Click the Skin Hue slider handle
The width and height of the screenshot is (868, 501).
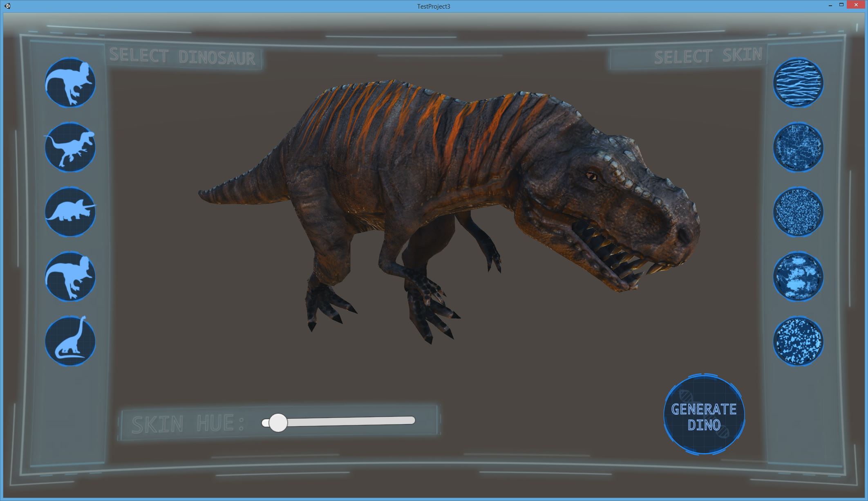click(x=278, y=422)
